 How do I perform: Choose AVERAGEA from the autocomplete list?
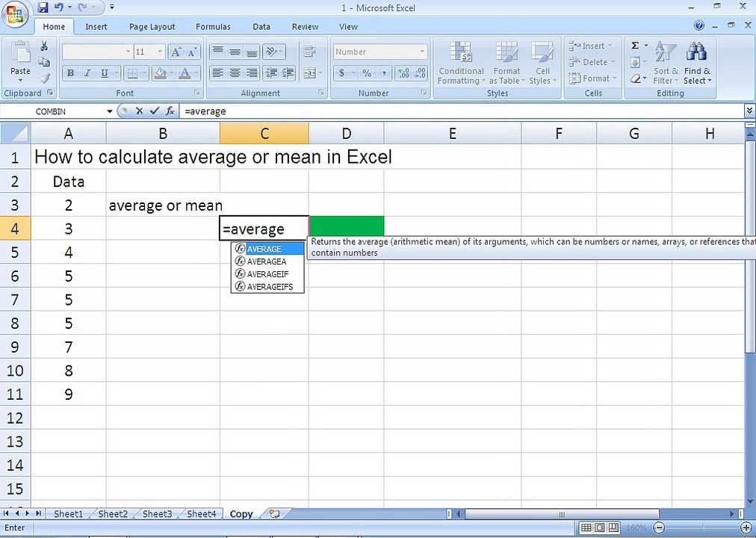tap(267, 262)
